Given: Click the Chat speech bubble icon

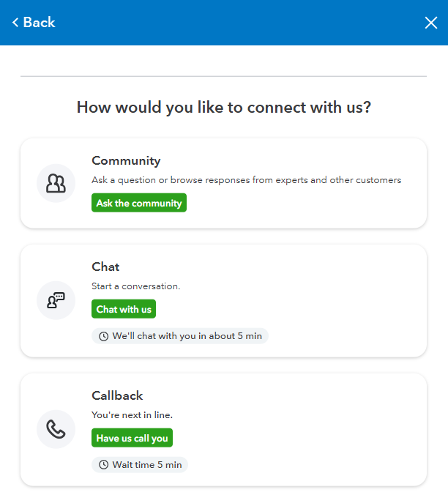Looking at the screenshot, I should click(x=56, y=300).
